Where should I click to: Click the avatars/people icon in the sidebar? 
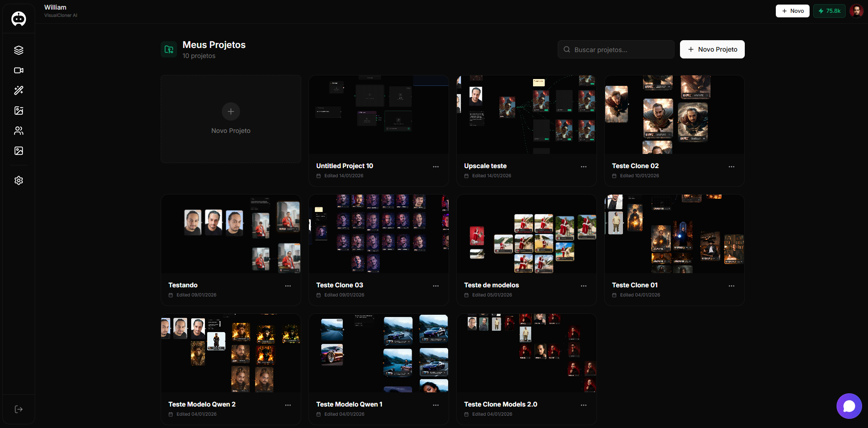point(18,131)
